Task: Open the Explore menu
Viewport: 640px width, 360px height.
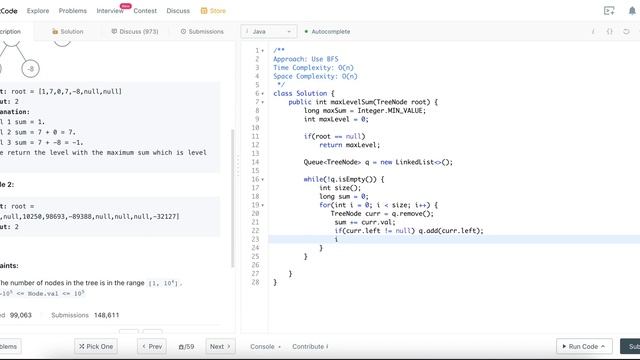Action: tap(38, 11)
